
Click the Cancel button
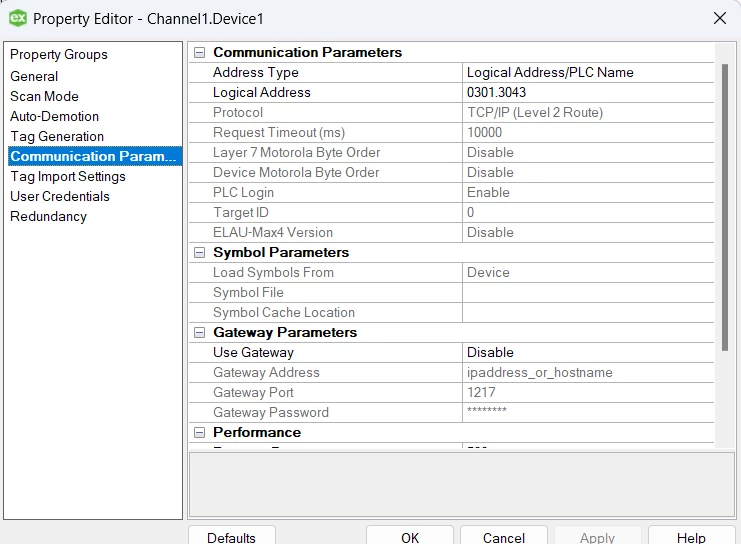coord(504,537)
